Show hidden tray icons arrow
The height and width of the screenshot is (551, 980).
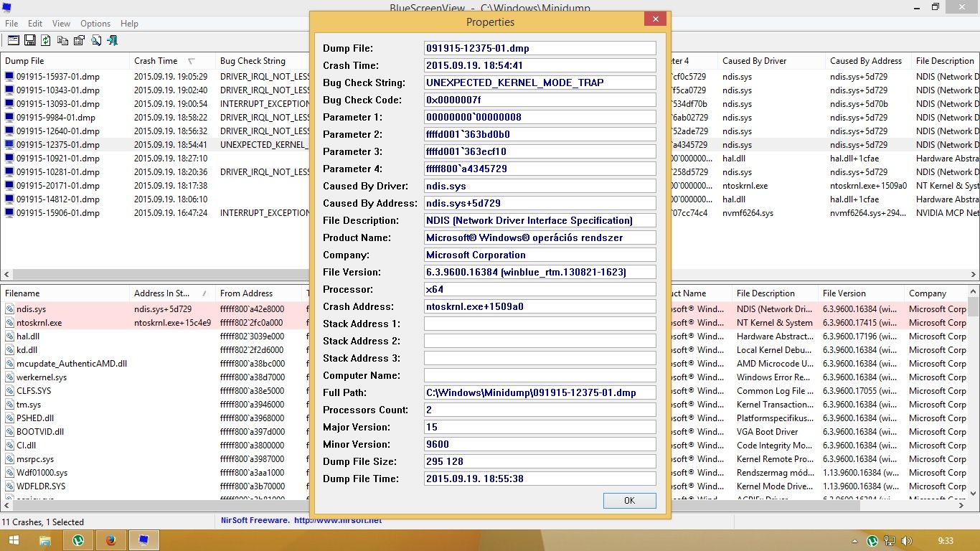point(854,541)
